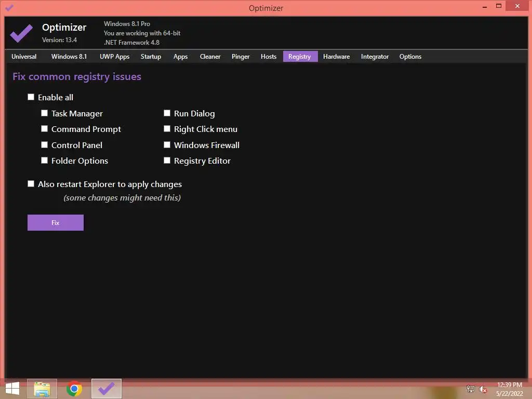Go to the Hosts tab
The image size is (532, 399).
[269, 56]
